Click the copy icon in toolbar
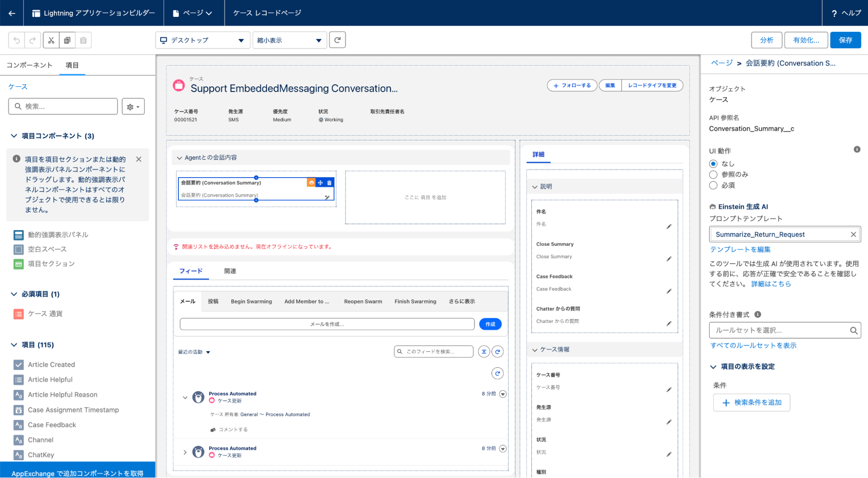The width and height of the screenshot is (868, 478). [67, 40]
